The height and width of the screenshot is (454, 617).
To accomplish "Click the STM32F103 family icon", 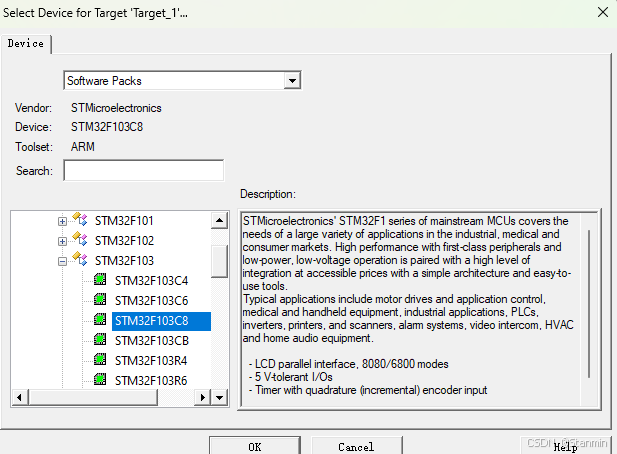I will click(x=79, y=260).
